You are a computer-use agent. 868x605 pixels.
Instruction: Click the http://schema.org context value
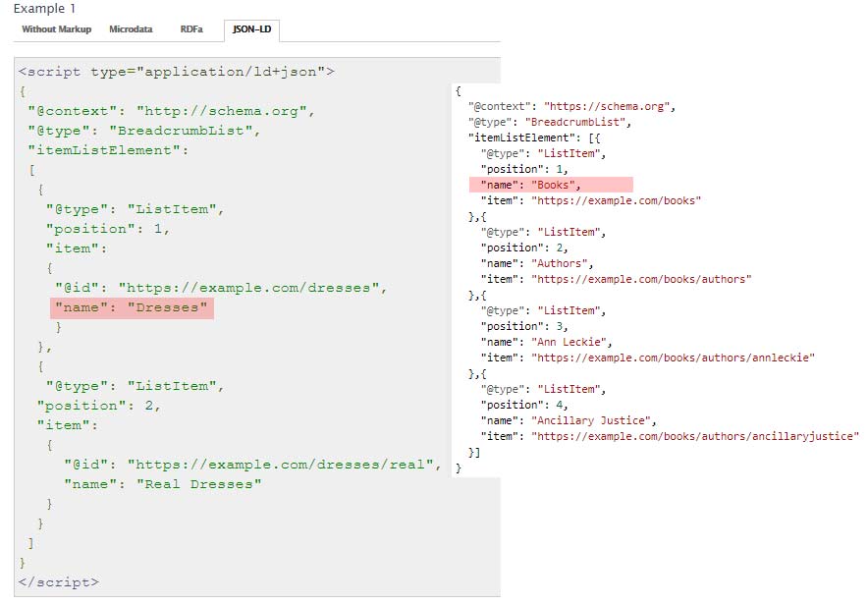[x=225, y=111]
